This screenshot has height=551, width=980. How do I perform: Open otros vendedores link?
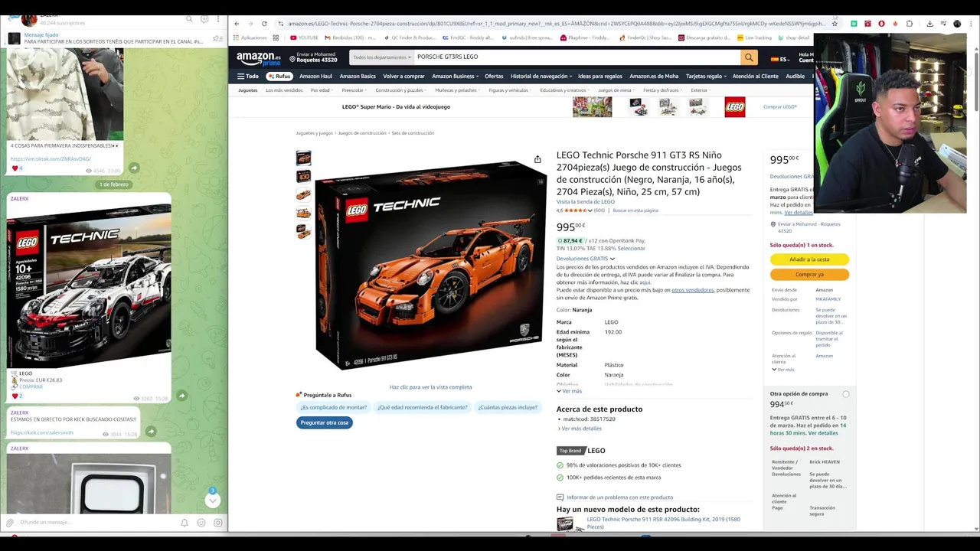pos(692,290)
